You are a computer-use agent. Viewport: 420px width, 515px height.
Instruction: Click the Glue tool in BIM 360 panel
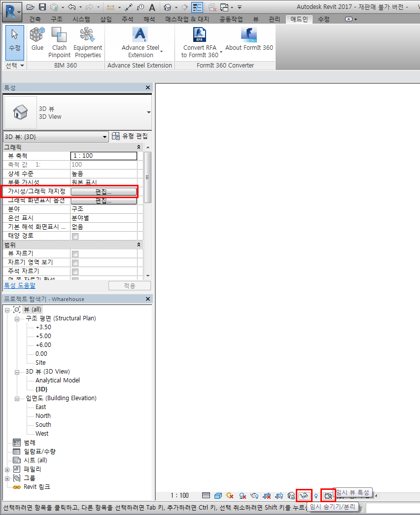click(37, 39)
